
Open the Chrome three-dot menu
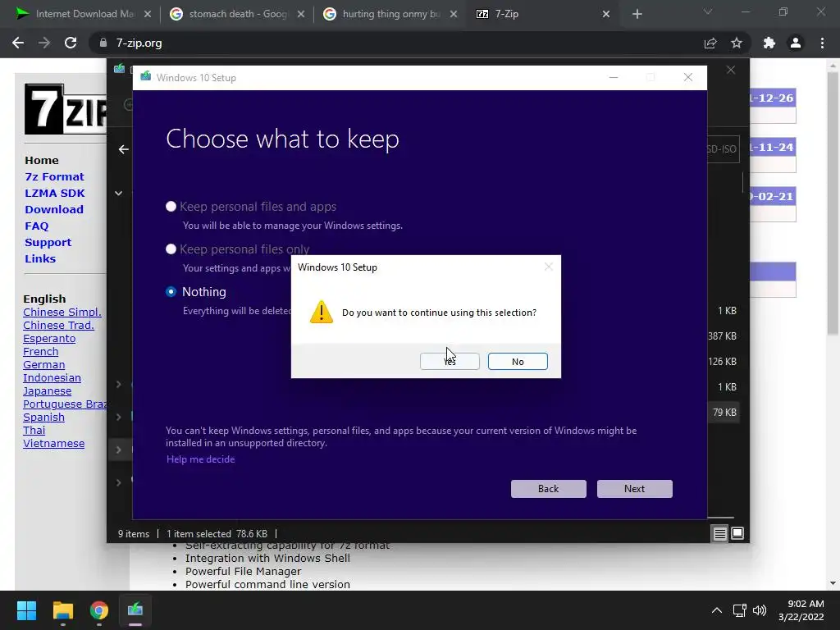tap(822, 43)
